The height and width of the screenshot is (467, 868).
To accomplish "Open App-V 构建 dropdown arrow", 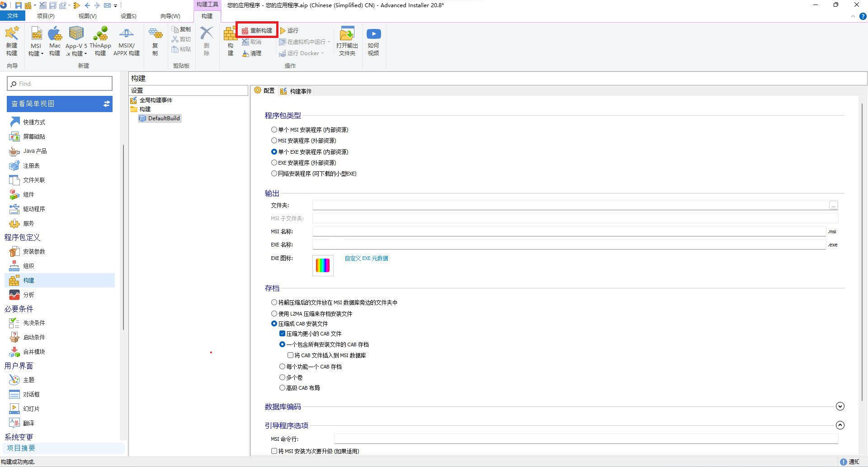I will 85,54.
